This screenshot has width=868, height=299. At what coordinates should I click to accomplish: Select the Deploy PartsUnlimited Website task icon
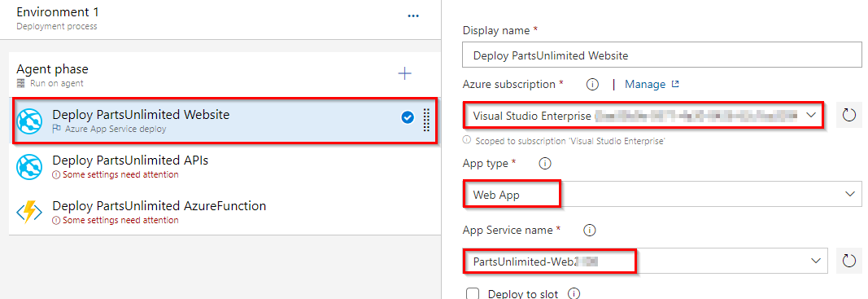click(x=30, y=121)
